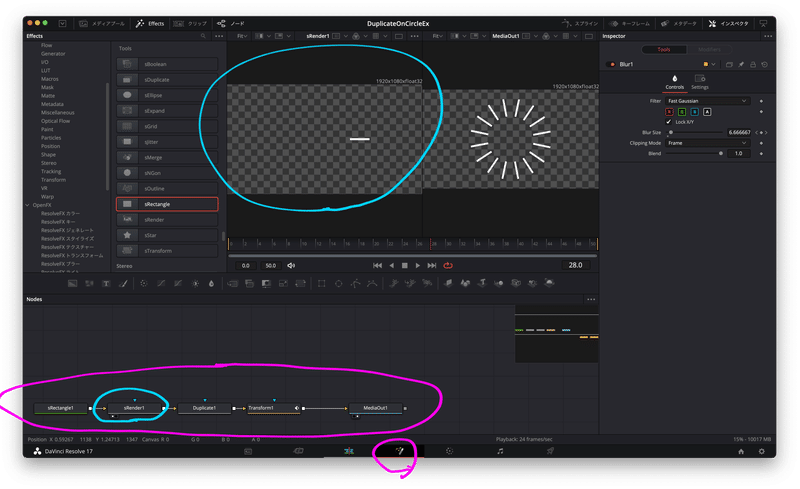
Task: Toggle the Blue channel button
Action: (x=694, y=112)
